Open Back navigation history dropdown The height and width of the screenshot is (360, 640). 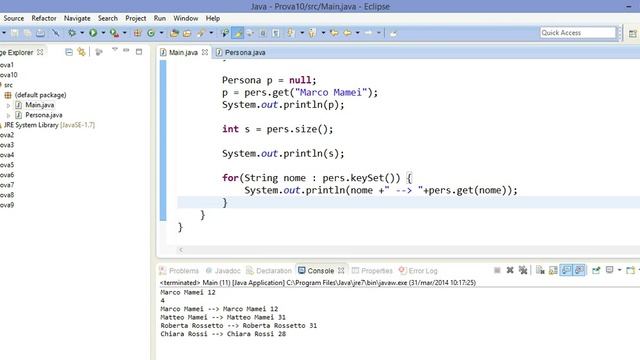pyautogui.click(x=358, y=33)
